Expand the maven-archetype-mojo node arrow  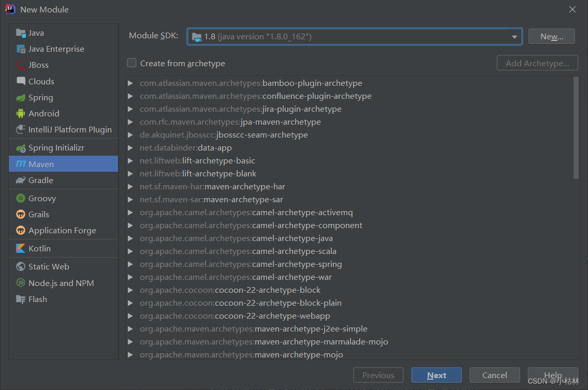point(130,355)
